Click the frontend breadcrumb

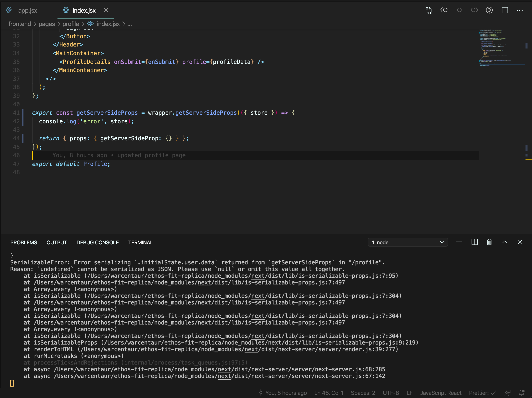[20, 24]
